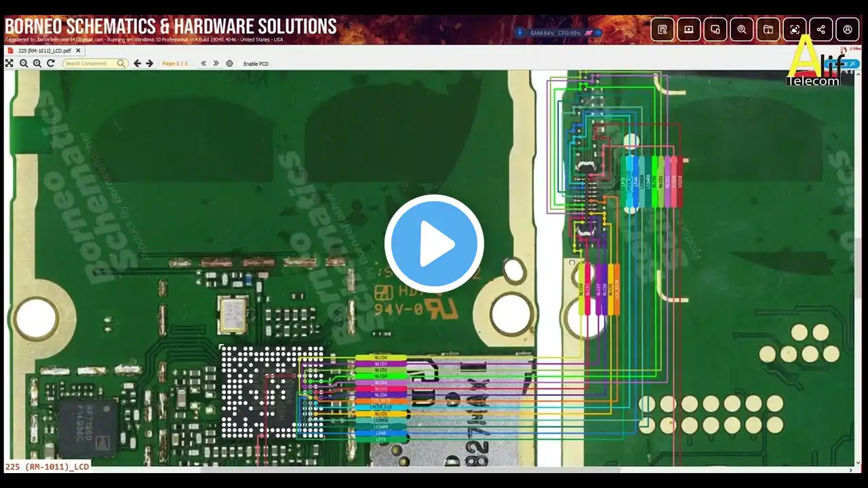Viewport: 868px width, 488px height.
Task: Select the 225 (RM-1011)_LCD.pdf tab
Action: click(44, 51)
